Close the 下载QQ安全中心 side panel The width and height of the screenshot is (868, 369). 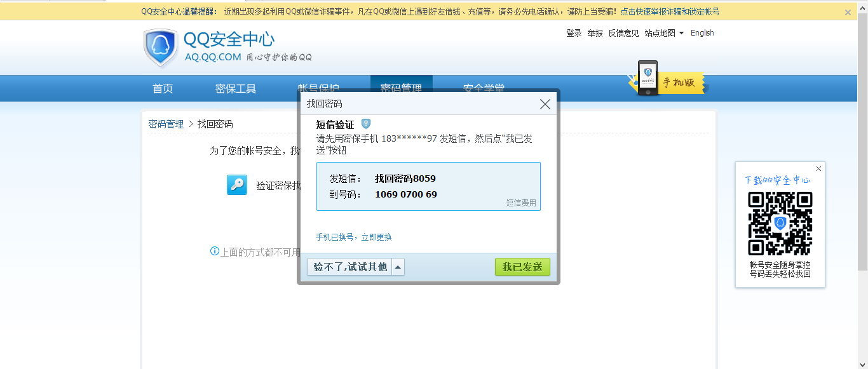tap(818, 168)
